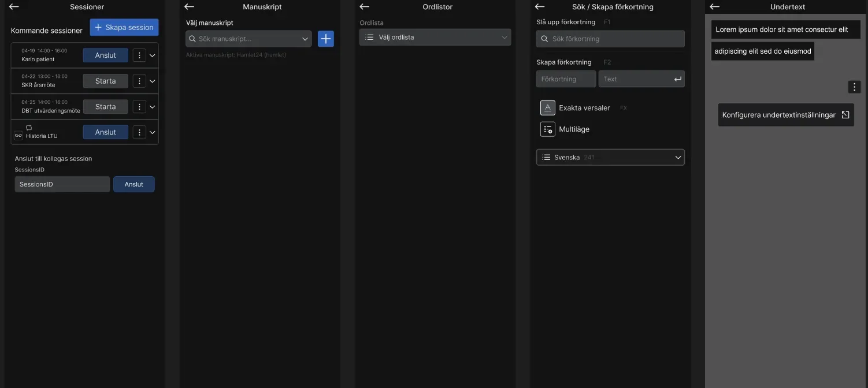This screenshot has height=388, width=868.
Task: Click link icon beside Historia LTU
Action: coord(18,136)
